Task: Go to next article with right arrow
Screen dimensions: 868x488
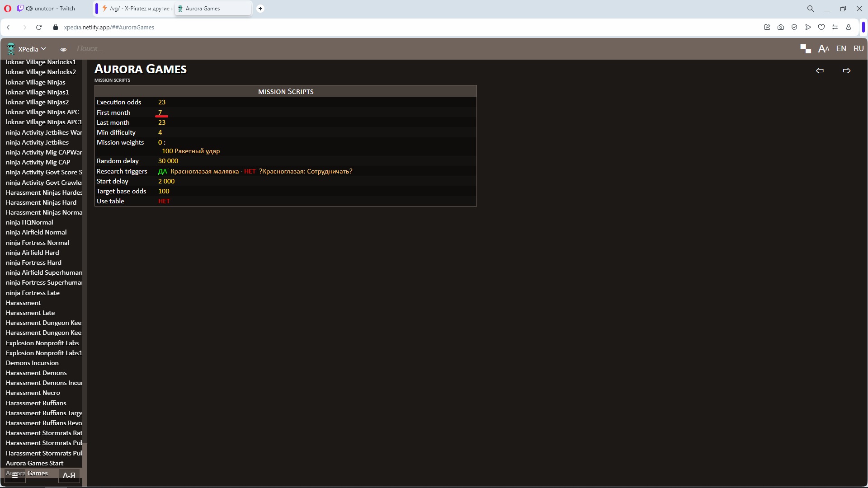Action: (x=846, y=70)
